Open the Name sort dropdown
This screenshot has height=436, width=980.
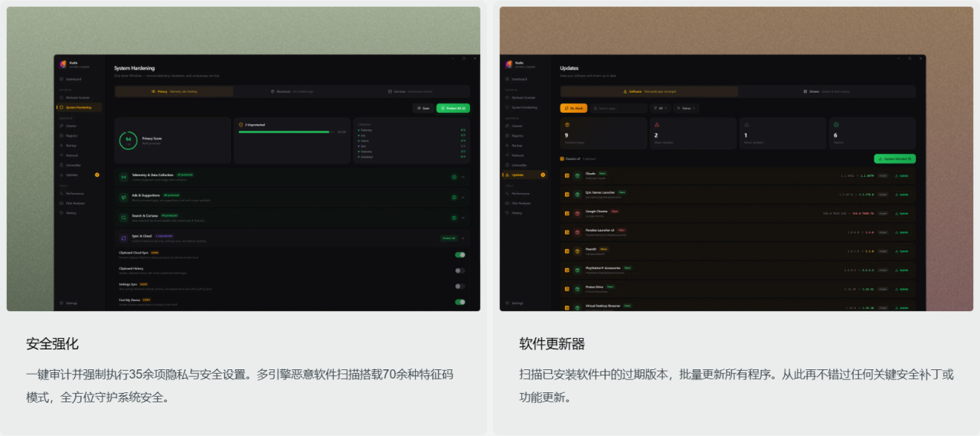coord(685,108)
